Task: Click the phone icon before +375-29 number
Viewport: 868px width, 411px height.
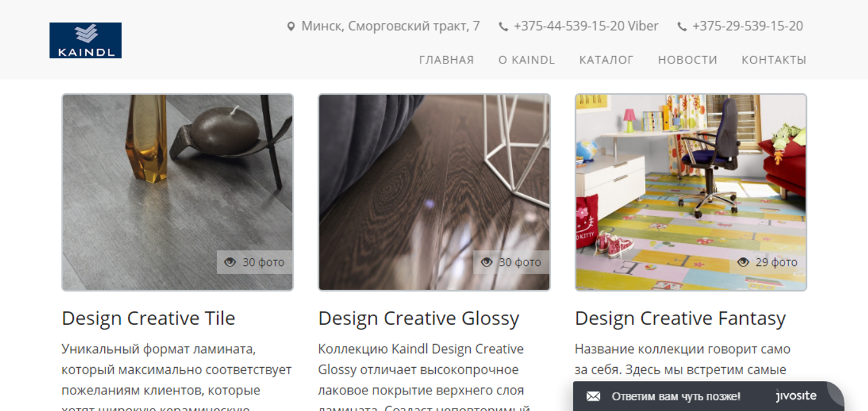Action: (x=682, y=27)
